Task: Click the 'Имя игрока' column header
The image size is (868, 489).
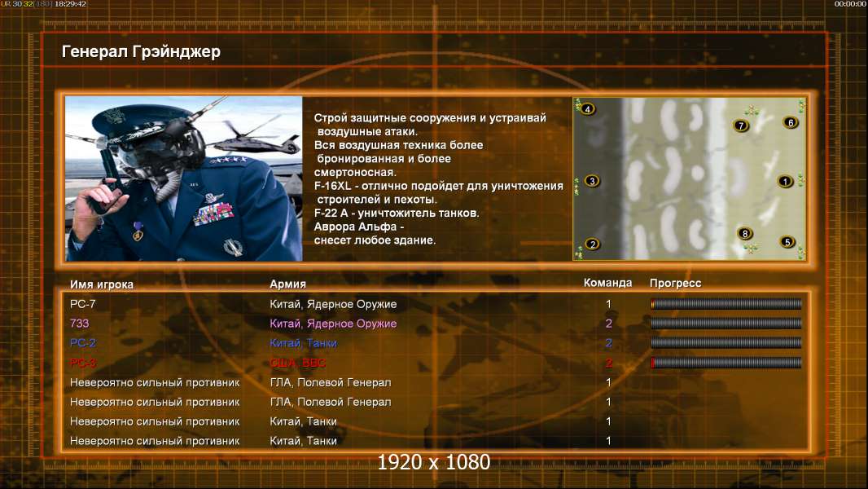Action: tap(101, 284)
